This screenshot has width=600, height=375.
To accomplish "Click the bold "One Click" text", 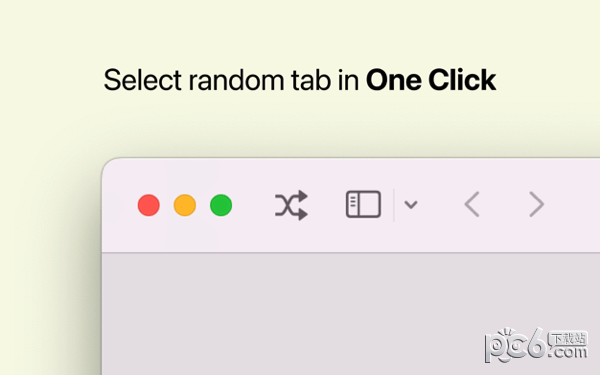I will (x=431, y=80).
